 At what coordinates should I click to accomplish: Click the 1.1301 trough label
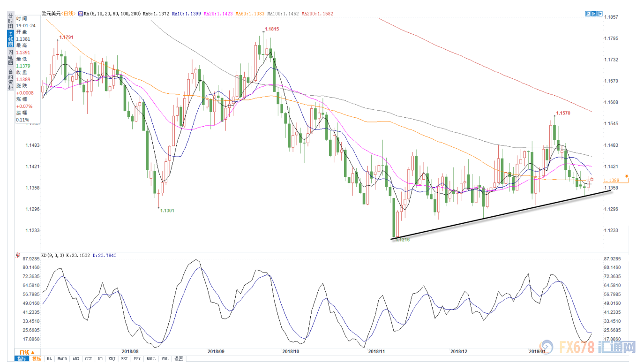(167, 211)
